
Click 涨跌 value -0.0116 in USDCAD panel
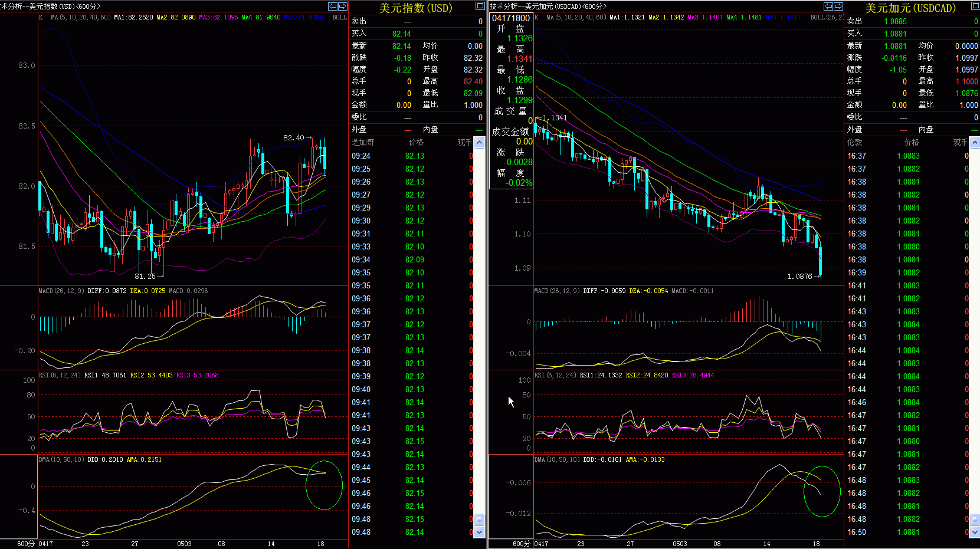pyautogui.click(x=894, y=58)
